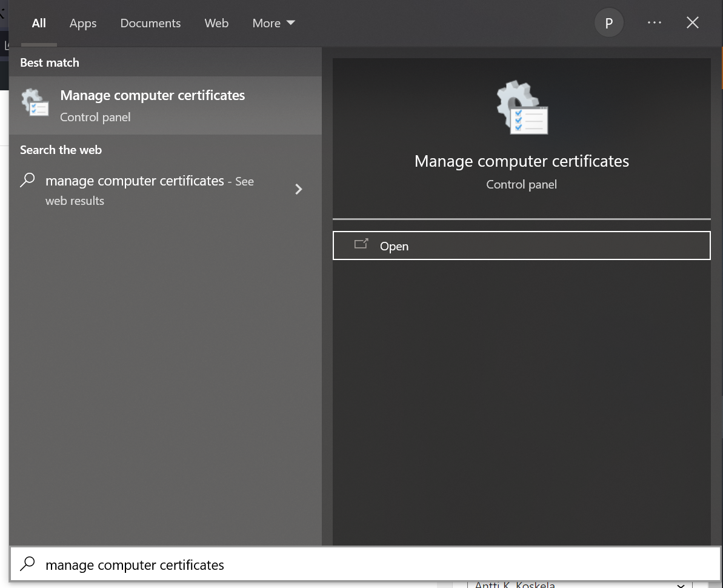Click the magnifier icon beside the web result
This screenshot has height=588, width=723.
(27, 181)
